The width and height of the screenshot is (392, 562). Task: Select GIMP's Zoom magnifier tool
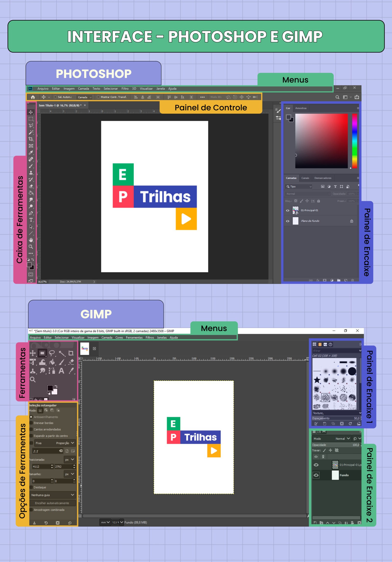click(x=33, y=380)
